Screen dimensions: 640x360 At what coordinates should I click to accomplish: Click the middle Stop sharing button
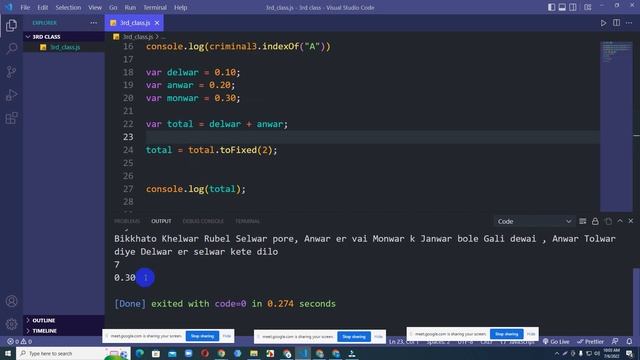(x=354, y=336)
